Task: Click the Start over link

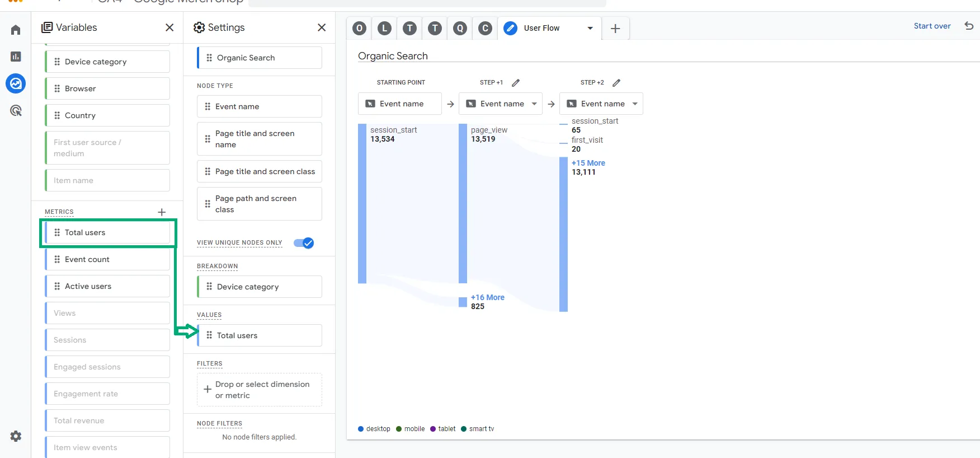Action: click(932, 26)
